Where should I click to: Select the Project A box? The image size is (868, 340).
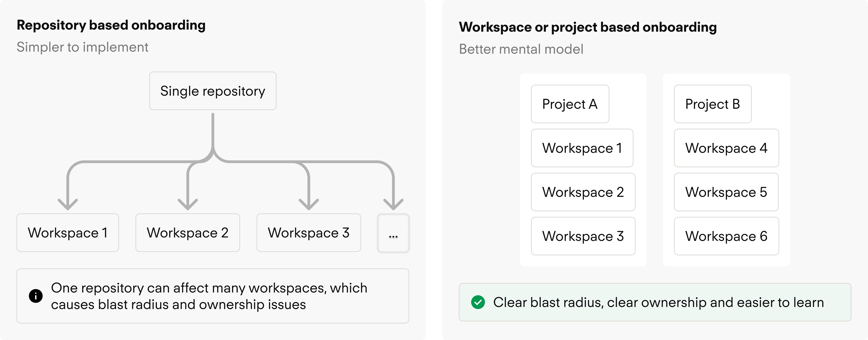coord(570,104)
